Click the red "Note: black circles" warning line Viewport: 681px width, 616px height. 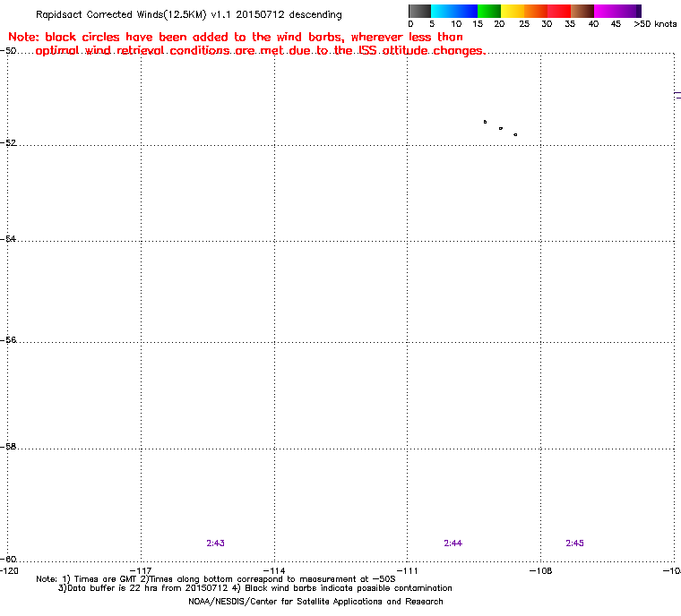pyautogui.click(x=236, y=37)
